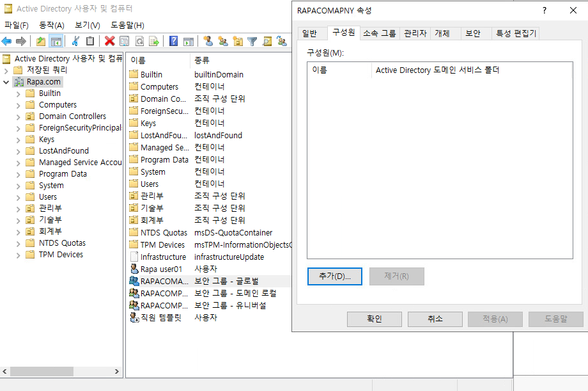Select the LostAndFound tree item
Screen dimensions: 588x391
(x=64, y=151)
